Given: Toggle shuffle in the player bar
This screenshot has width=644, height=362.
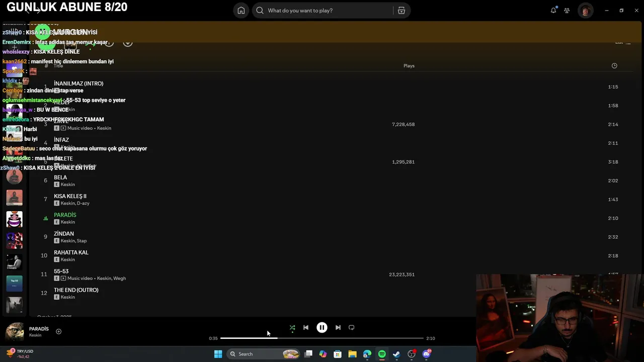Looking at the screenshot, I should click(292, 327).
